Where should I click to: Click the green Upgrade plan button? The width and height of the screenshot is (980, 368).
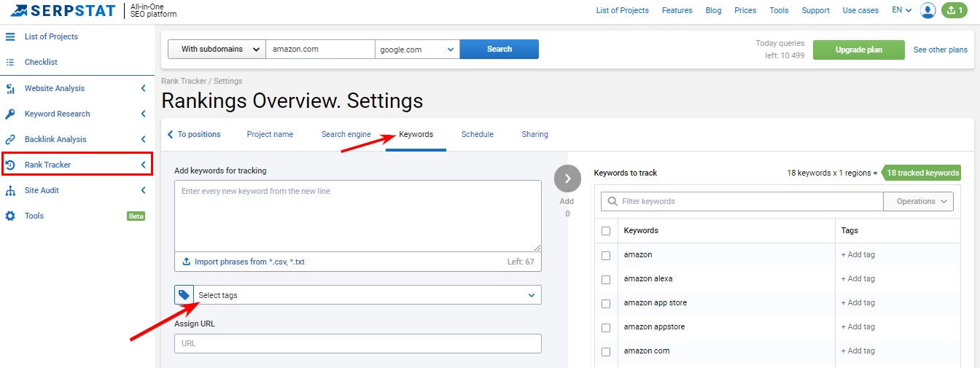(x=859, y=50)
